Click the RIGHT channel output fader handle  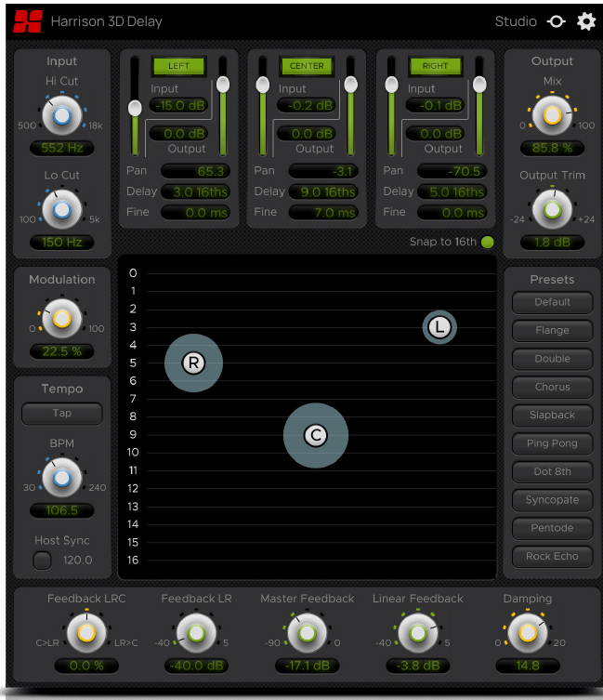click(x=479, y=85)
